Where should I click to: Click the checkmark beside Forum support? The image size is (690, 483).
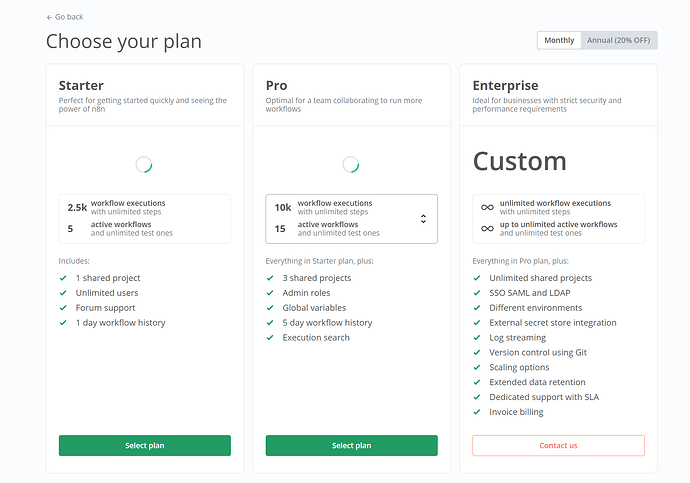coord(63,308)
